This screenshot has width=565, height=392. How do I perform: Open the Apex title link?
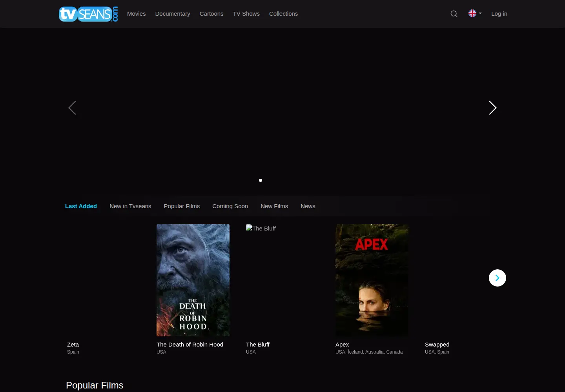(x=342, y=345)
